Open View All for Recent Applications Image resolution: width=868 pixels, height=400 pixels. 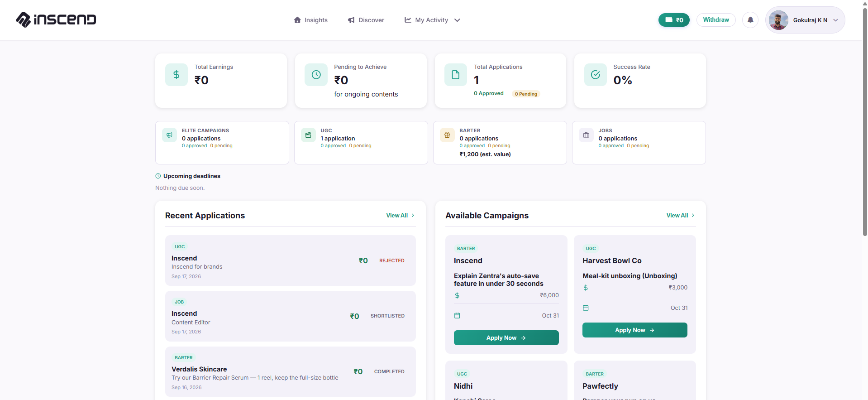click(x=400, y=216)
